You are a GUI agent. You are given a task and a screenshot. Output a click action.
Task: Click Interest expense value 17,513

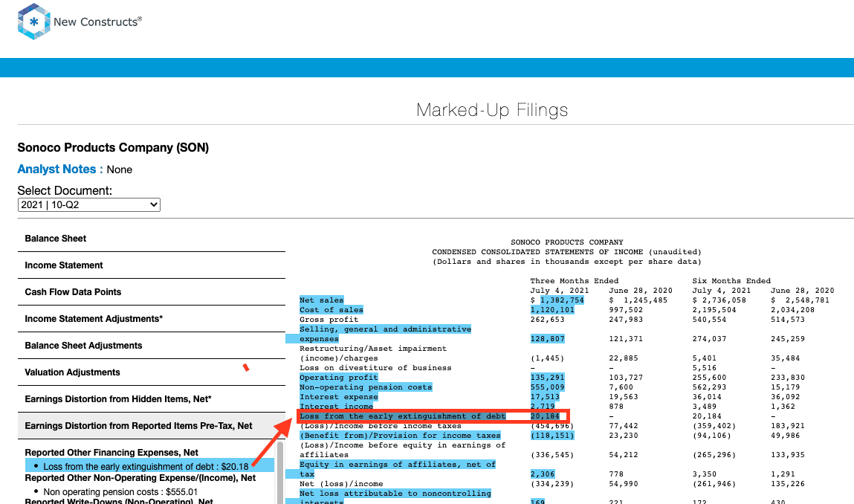click(x=545, y=397)
